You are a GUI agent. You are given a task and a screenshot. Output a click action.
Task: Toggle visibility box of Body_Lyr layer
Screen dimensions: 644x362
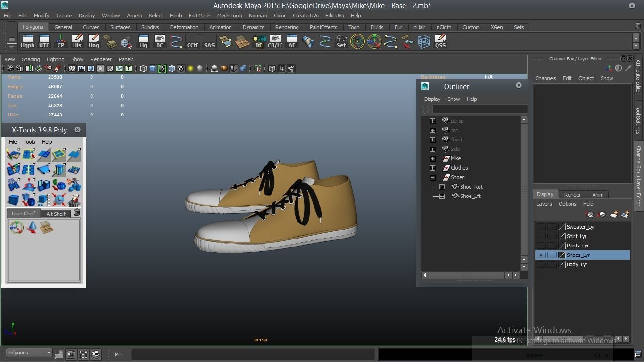click(x=541, y=264)
